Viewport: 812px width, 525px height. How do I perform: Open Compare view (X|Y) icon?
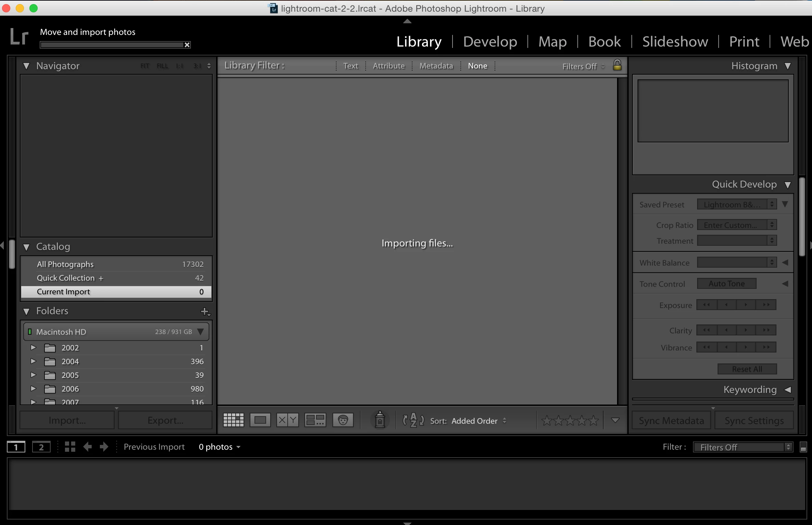point(287,420)
